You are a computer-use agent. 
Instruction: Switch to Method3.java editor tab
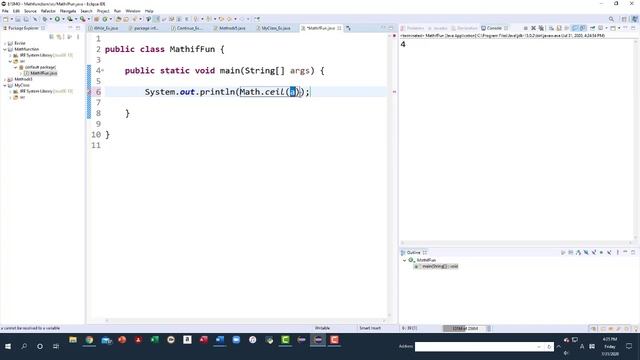(232, 28)
